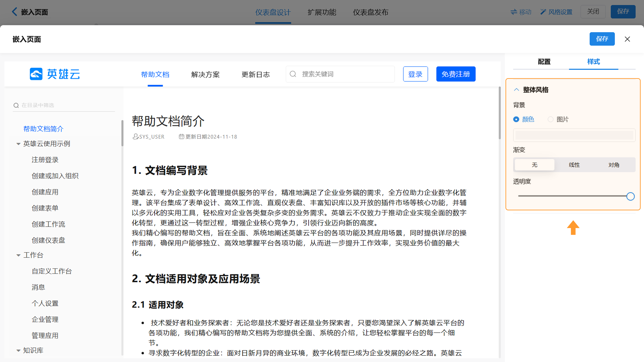Select the 颜色 background radio option
This screenshot has height=362, width=644.
coord(523,119)
